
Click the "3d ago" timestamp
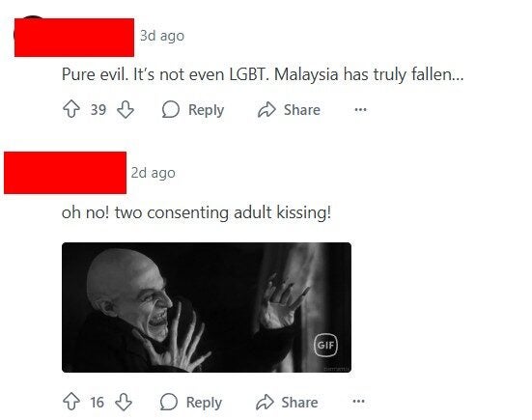coord(162,36)
